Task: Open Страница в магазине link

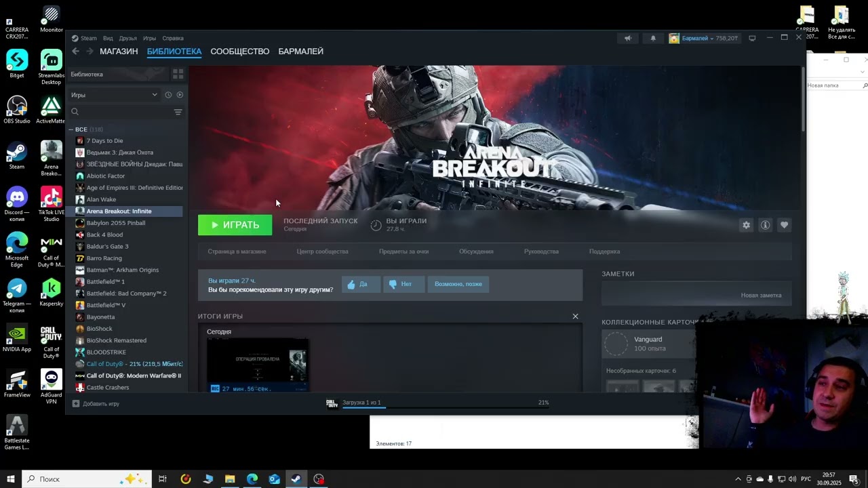Action: [237, 251]
